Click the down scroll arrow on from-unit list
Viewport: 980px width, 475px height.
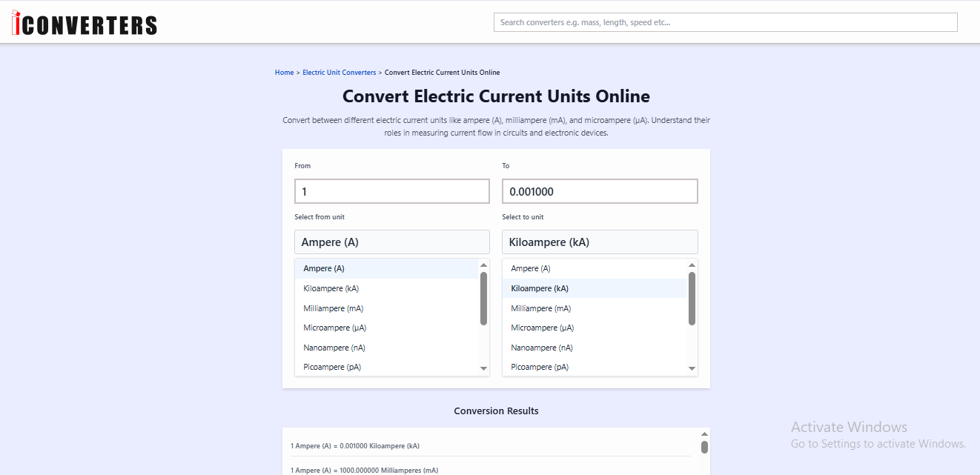[483, 368]
